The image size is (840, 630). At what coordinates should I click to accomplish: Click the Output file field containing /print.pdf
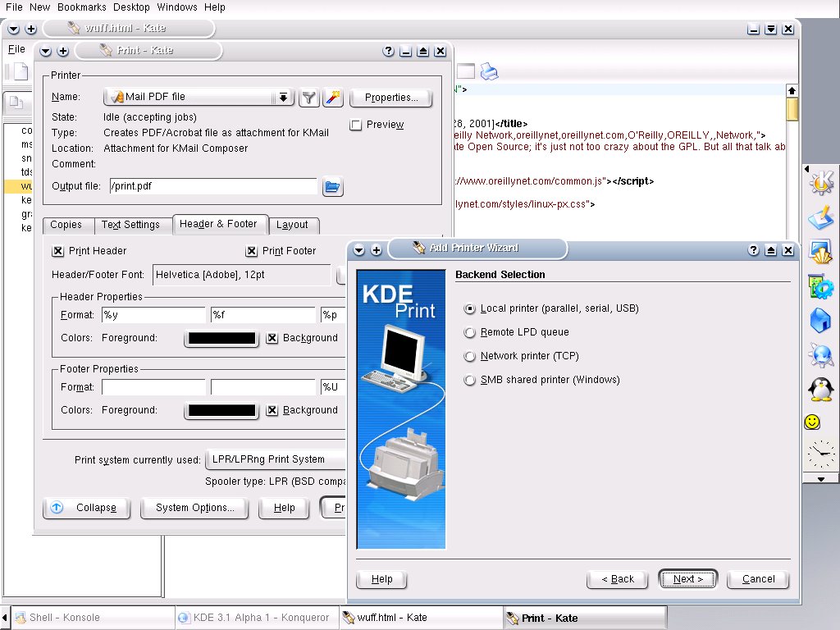pos(213,186)
